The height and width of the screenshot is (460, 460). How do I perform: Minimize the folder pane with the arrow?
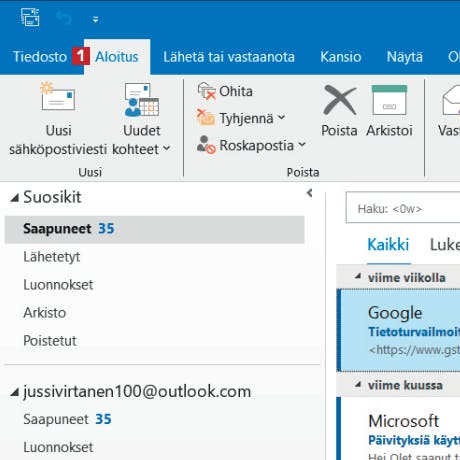310,193
